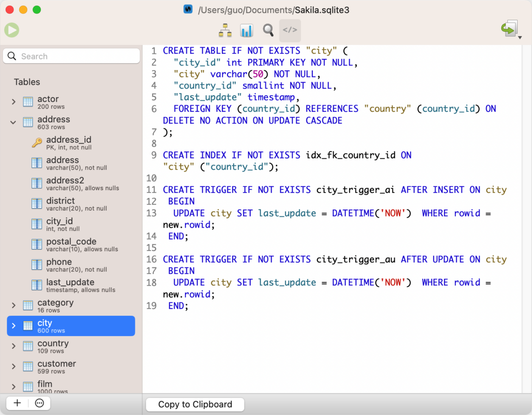532x415 pixels.
Task: Click the category table icon
Action: 28,306
